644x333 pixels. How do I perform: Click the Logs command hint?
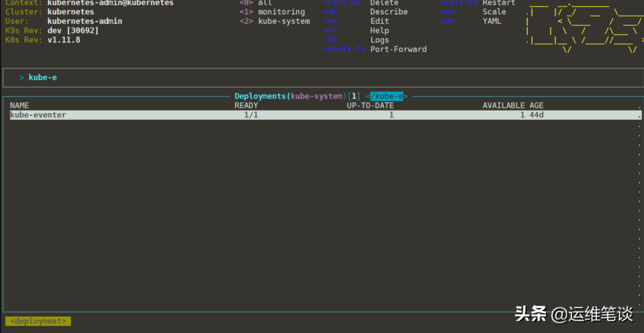point(379,40)
